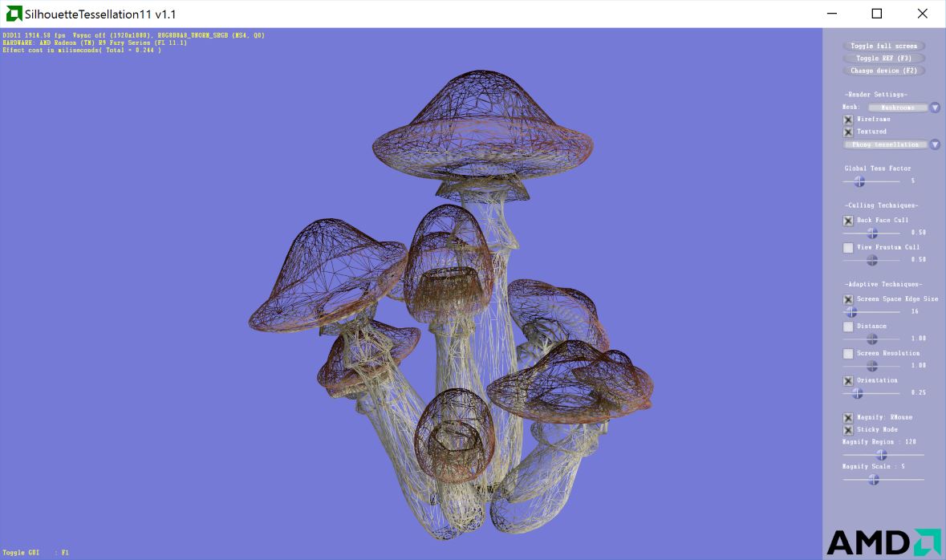
Task: Expand the Phong tessellation dropdown
Action: (935, 145)
